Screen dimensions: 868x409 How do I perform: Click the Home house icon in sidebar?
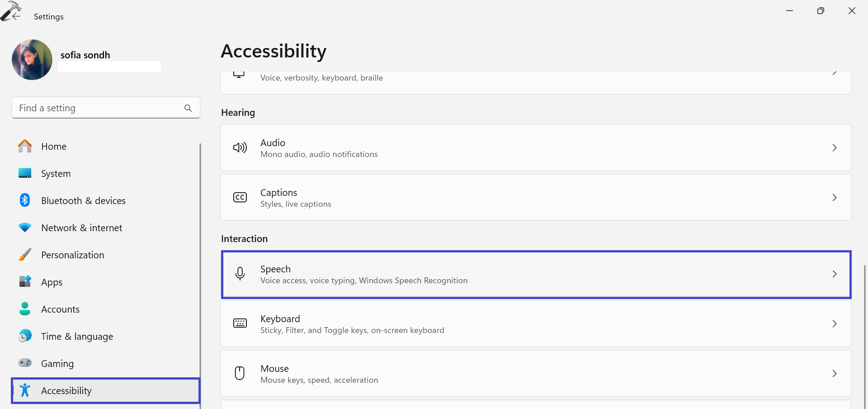click(x=25, y=146)
